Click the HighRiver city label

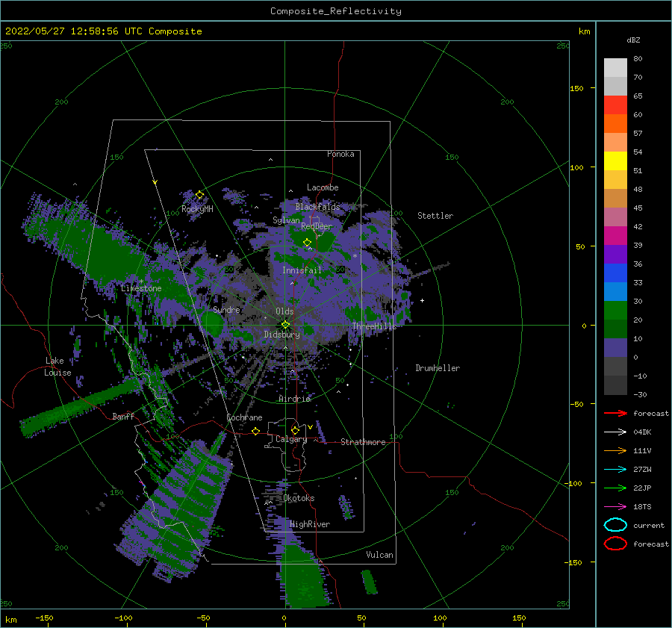310,524
